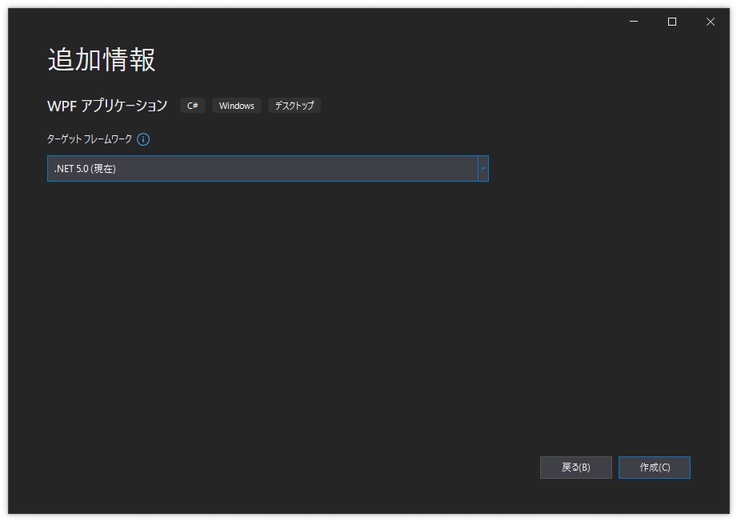Image resolution: width=741 pixels, height=522 pixels.
Task: Click the 作成(C) create button
Action: tap(654, 467)
